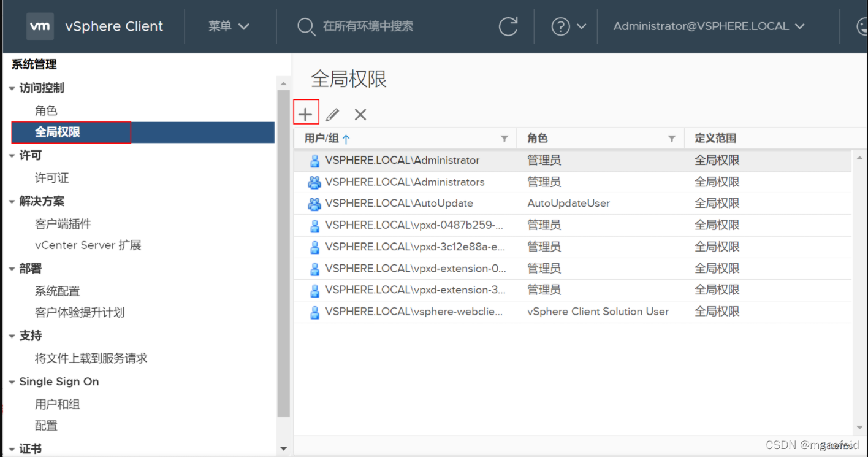This screenshot has height=457, width=868.
Task: Click the add permission plus icon
Action: coord(305,114)
